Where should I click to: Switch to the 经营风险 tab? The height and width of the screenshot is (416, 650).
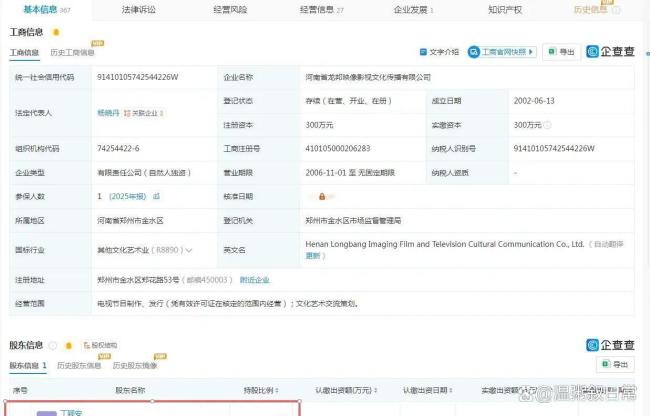pyautogui.click(x=230, y=10)
